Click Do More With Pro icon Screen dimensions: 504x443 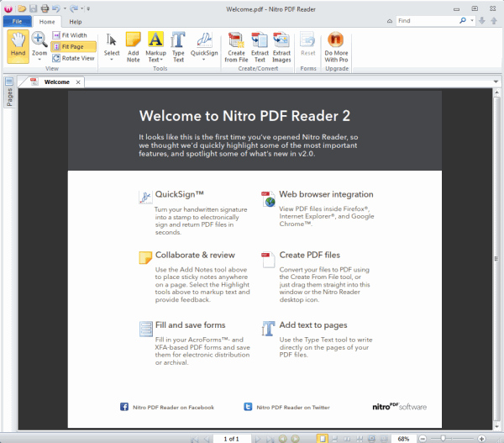pyautogui.click(x=335, y=45)
